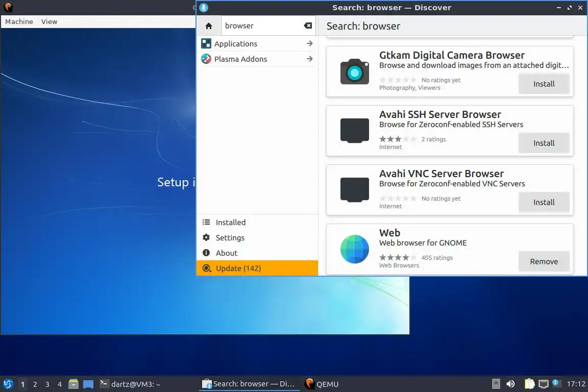Image resolution: width=588 pixels, height=392 pixels.
Task: Click the show desktop taskbar icon
Action: pos(88,384)
